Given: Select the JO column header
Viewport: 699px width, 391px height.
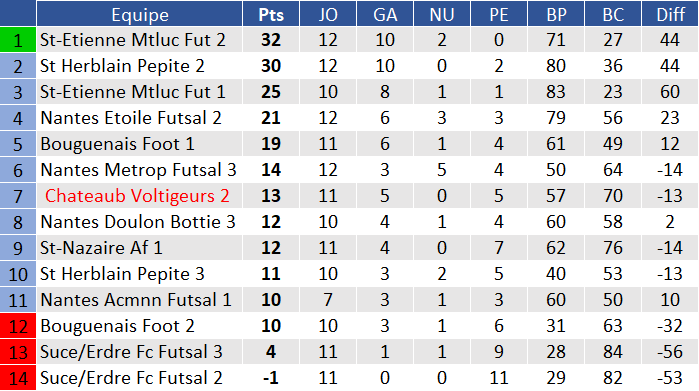Looking at the screenshot, I should (x=328, y=14).
